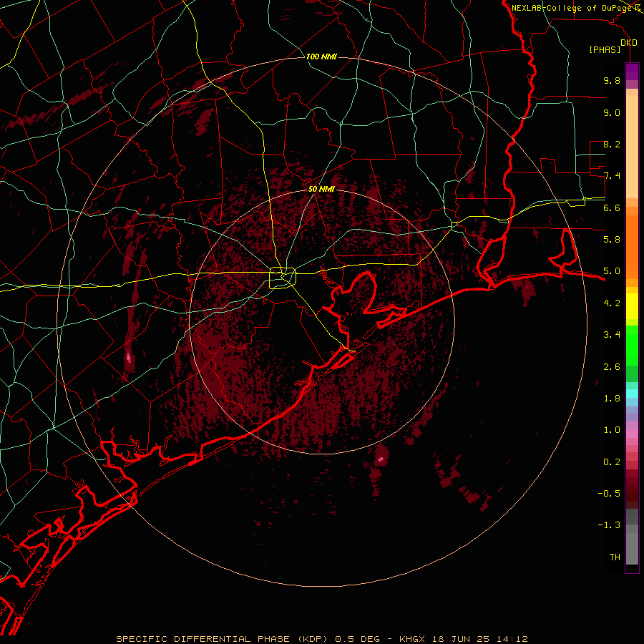
Task: Click the 50 NMI range ring label
Action: [321, 189]
